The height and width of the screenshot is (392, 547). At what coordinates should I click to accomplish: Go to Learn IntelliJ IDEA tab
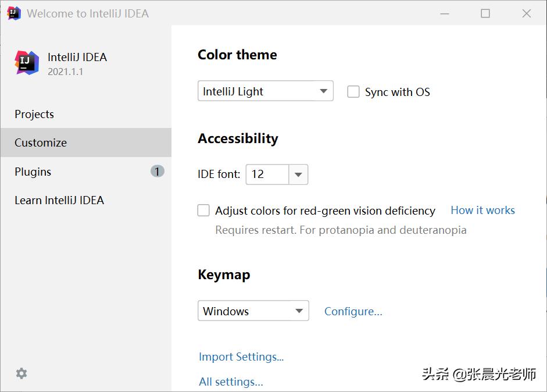[59, 200]
